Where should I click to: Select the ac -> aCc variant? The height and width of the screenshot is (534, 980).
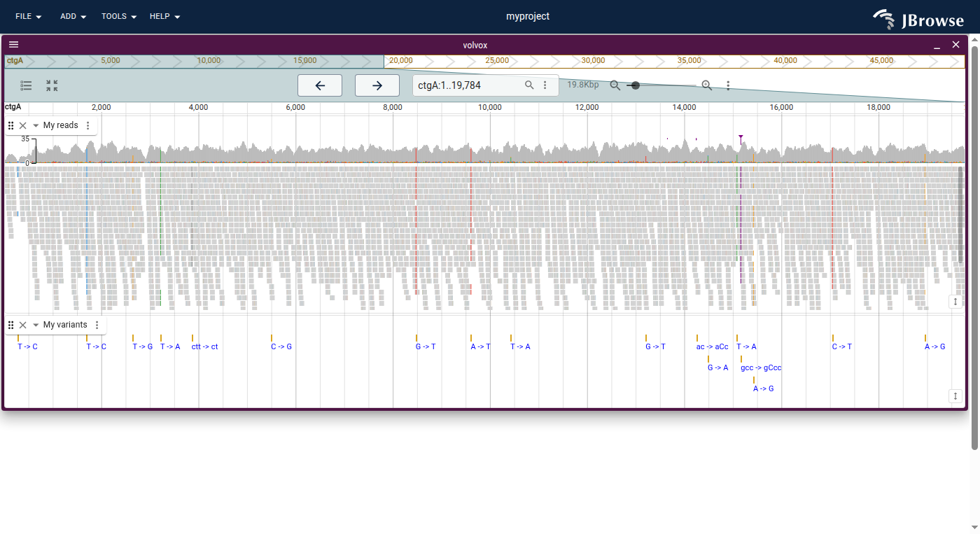point(713,346)
